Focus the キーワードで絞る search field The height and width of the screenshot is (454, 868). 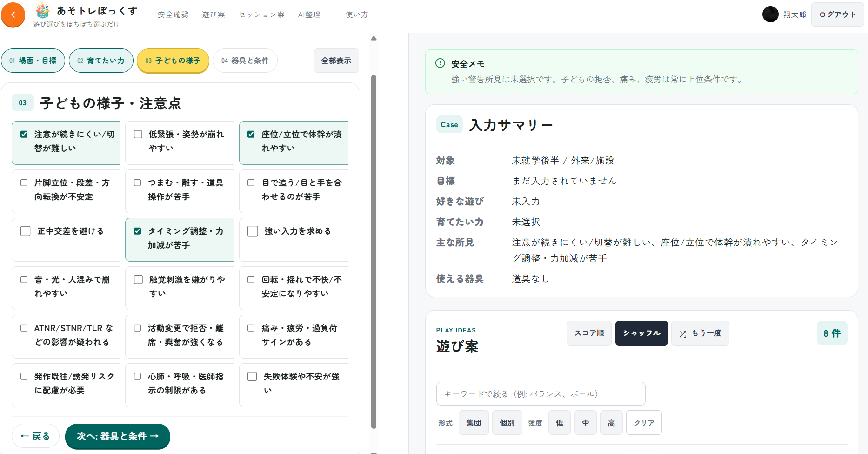pyautogui.click(x=541, y=394)
